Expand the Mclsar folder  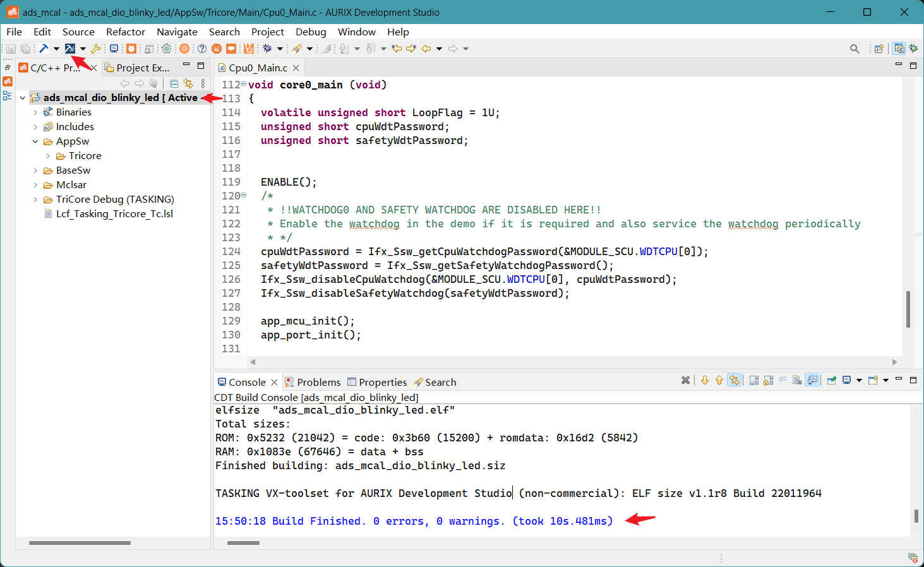[35, 185]
